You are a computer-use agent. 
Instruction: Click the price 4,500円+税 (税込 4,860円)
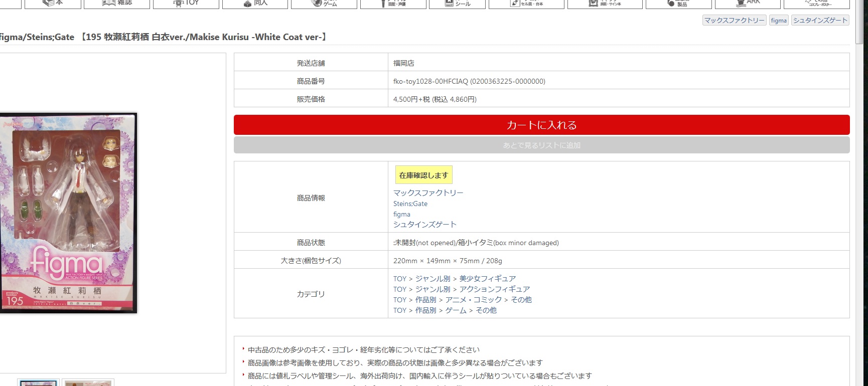tap(435, 99)
